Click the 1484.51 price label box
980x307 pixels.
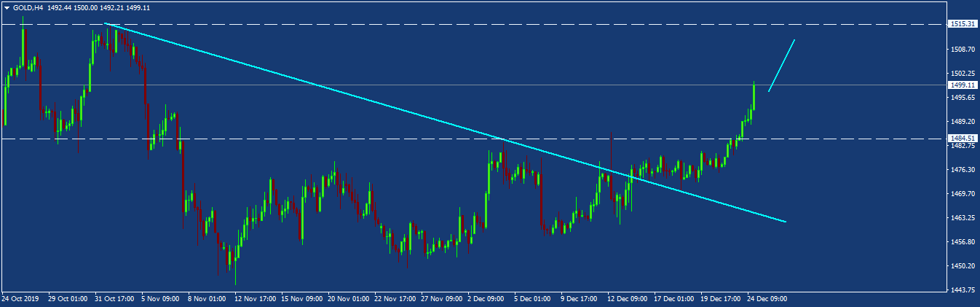tap(963, 139)
